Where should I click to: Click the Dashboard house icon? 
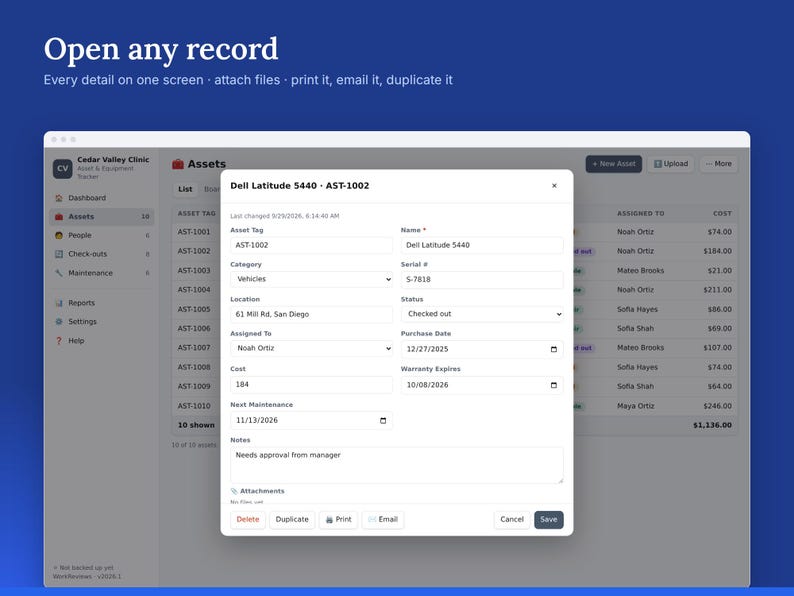tap(59, 198)
